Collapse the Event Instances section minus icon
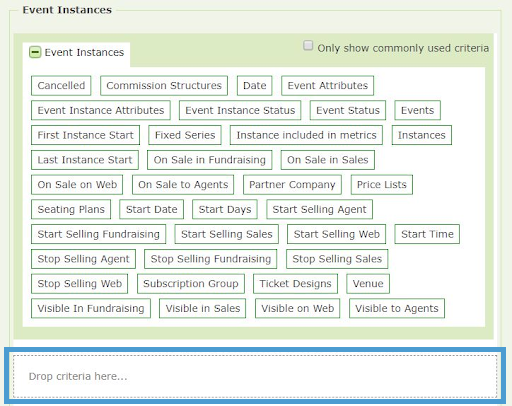 coord(35,52)
